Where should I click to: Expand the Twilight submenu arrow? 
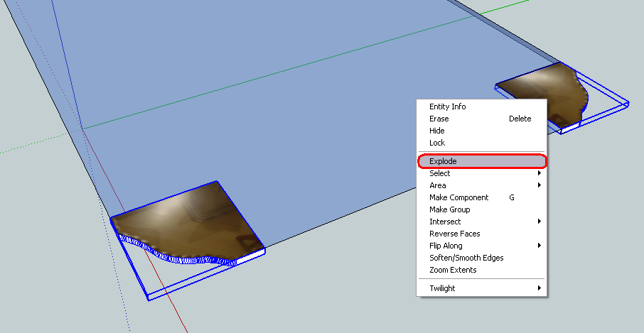pyautogui.click(x=540, y=288)
